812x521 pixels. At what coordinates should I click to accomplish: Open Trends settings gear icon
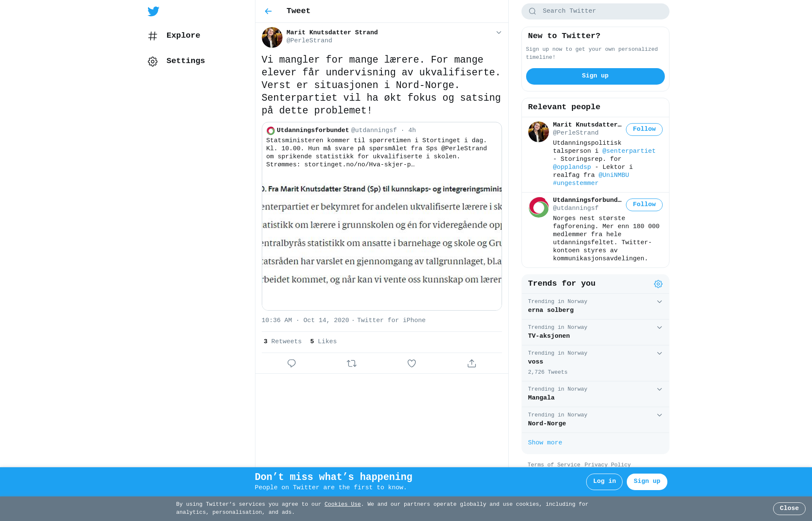pos(658,284)
